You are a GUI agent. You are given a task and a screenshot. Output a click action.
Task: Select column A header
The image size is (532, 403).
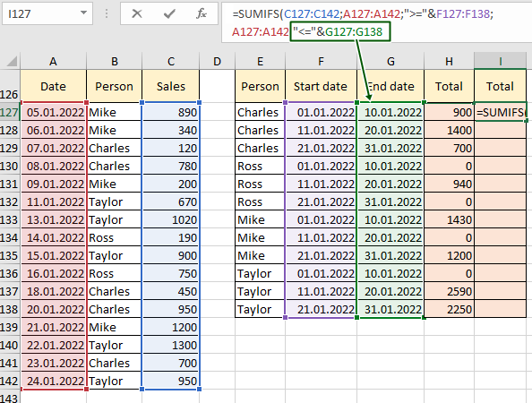(53, 62)
